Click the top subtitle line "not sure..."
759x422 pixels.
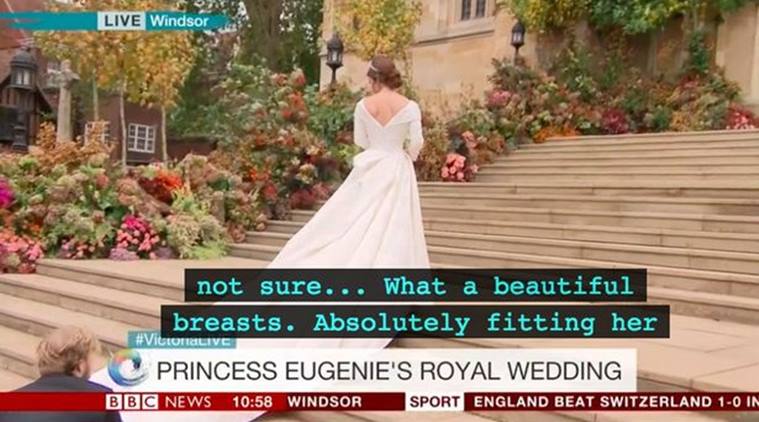point(415,286)
